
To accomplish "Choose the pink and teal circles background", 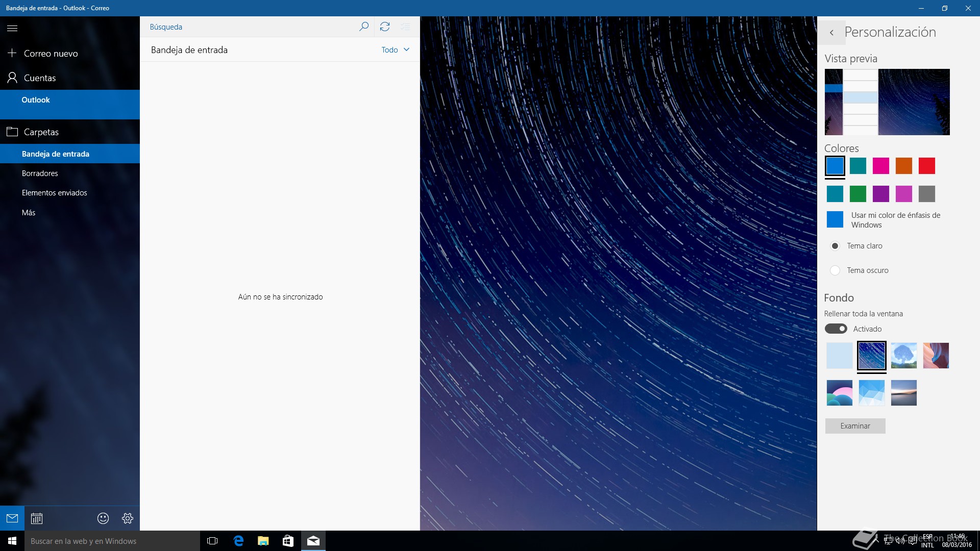I will (840, 393).
